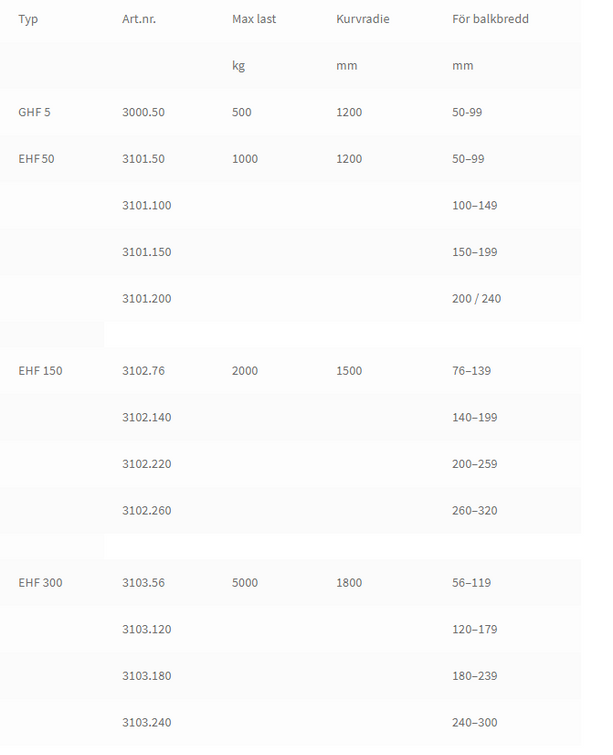Click curve radius value 1800
The height and width of the screenshot is (755, 613).
tap(349, 583)
